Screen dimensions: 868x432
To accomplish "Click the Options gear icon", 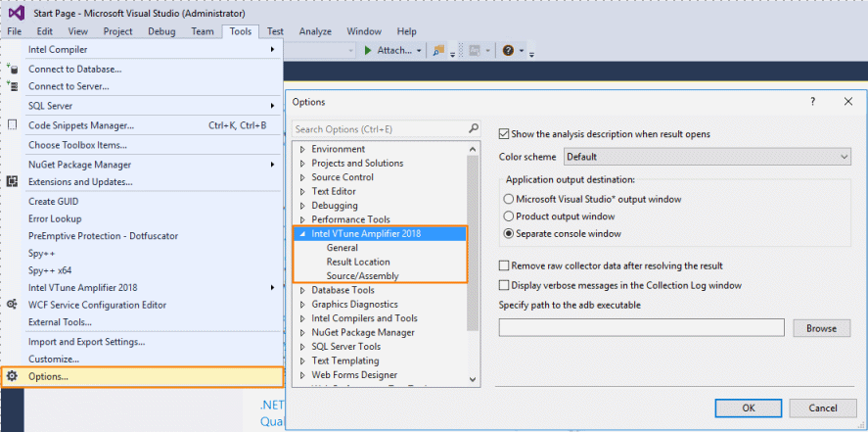I will click(x=12, y=376).
